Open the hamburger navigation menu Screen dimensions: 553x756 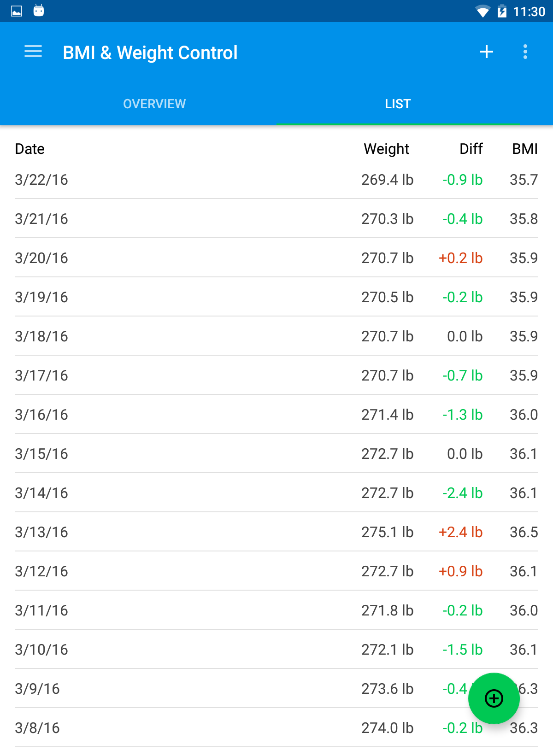[33, 52]
